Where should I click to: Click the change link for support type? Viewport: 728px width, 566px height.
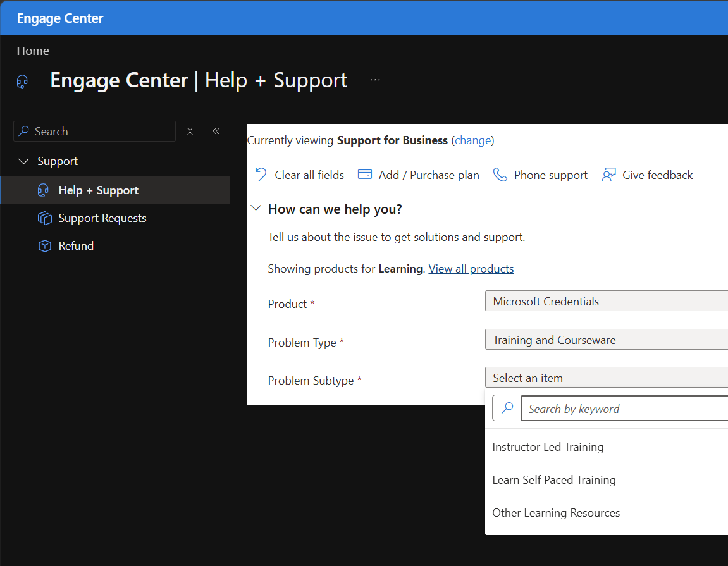click(x=472, y=140)
